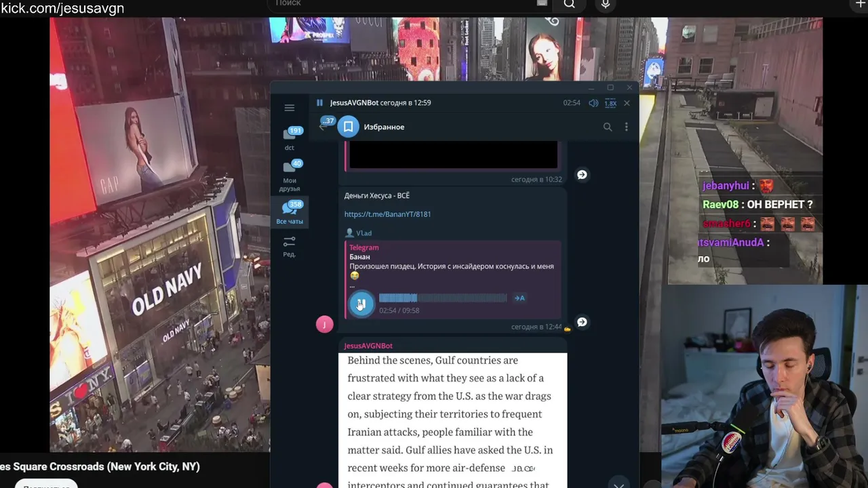868x488 pixels.
Task: Select the Мои друзья chat folder
Action: (290, 176)
